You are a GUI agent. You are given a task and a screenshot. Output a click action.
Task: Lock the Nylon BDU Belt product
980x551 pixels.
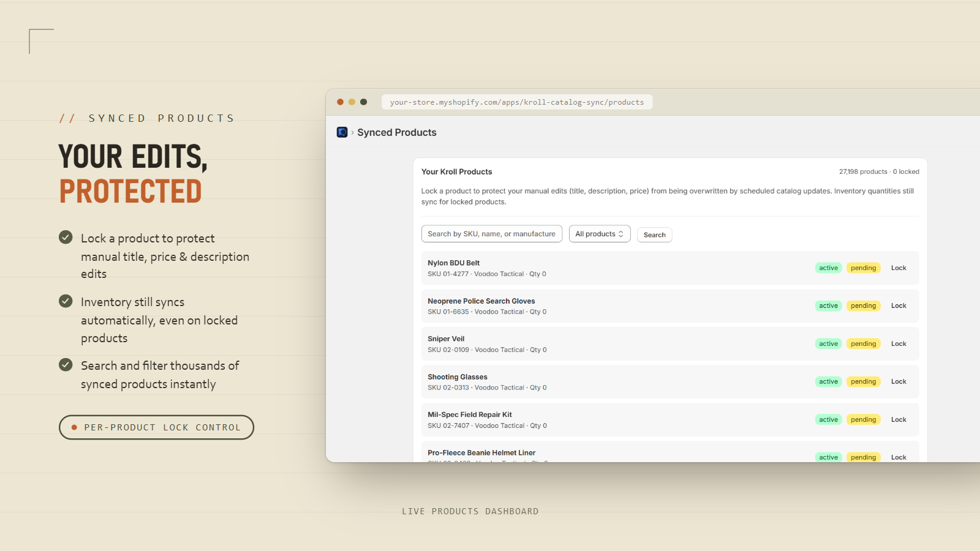coord(899,268)
